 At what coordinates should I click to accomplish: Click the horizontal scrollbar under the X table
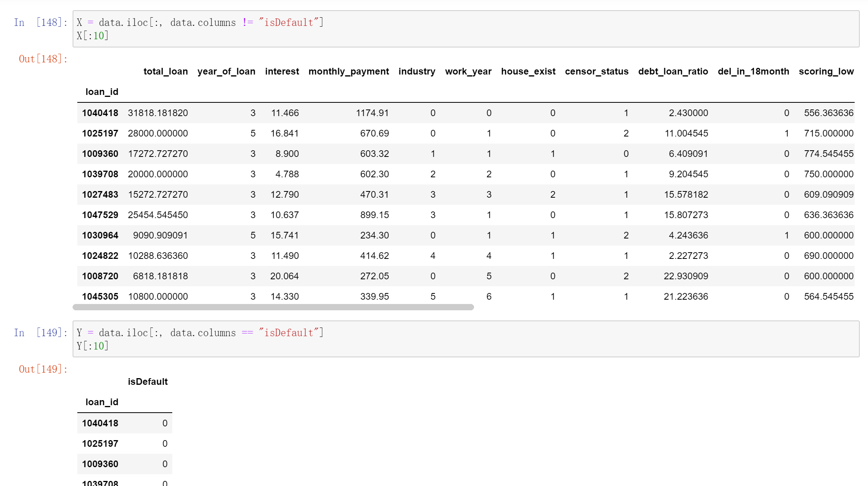pos(273,307)
